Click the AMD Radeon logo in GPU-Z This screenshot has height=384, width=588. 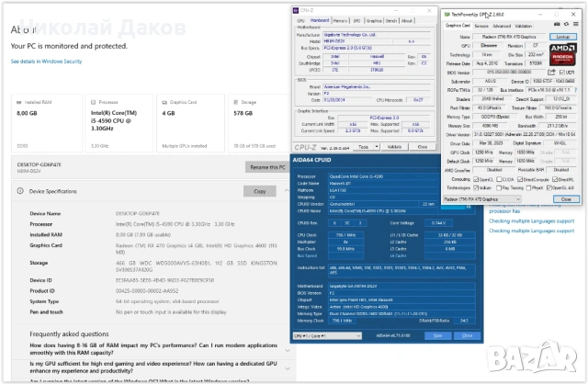click(x=563, y=55)
